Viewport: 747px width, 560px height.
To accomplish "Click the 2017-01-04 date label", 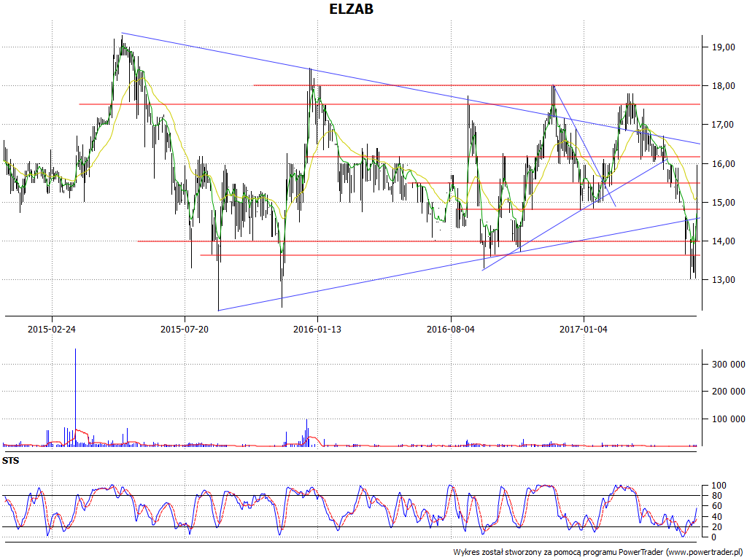I will pos(584,329).
